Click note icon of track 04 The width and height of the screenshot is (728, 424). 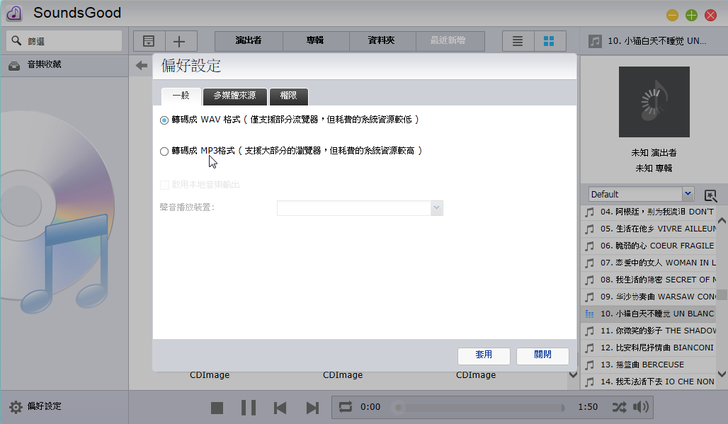tap(589, 212)
